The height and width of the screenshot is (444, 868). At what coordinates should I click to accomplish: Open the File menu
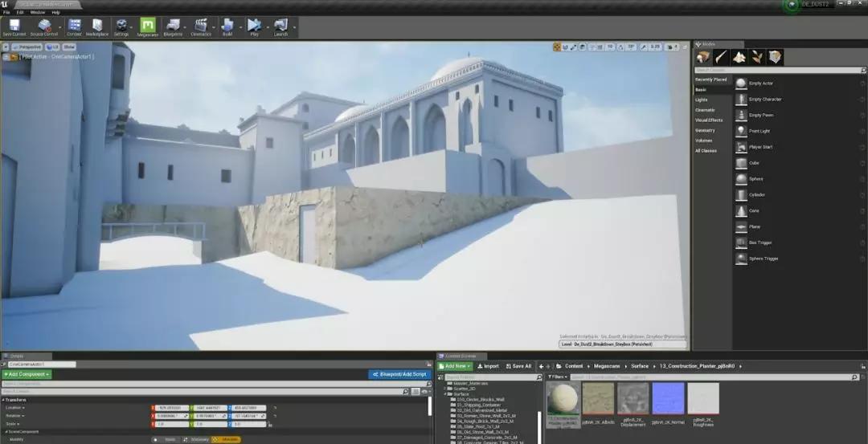pos(6,12)
